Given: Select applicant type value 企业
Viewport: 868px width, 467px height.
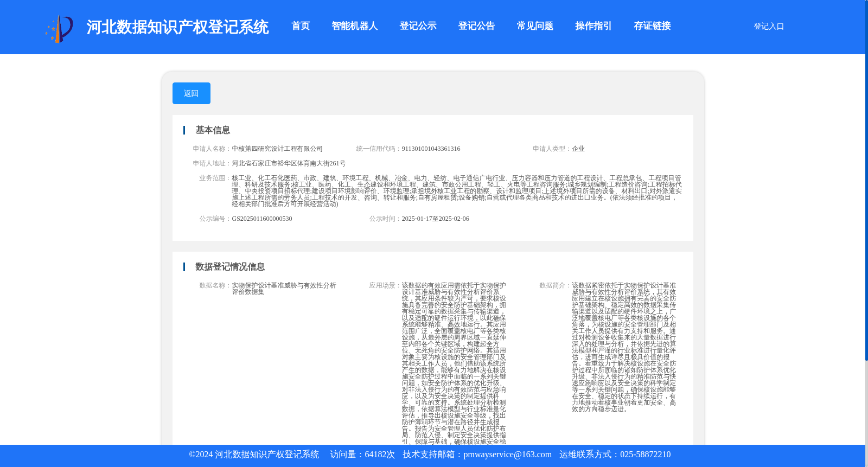Looking at the screenshot, I should 578,149.
